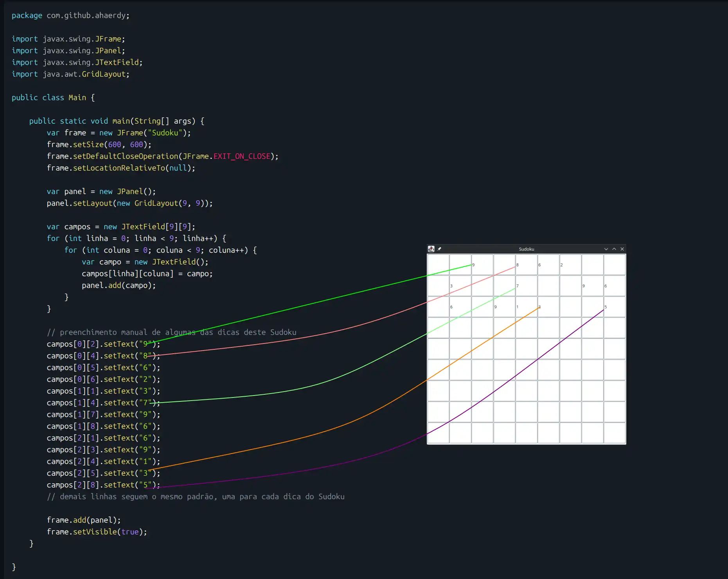The image size is (728, 579).
Task: Click the 'package com.github.ahaerdy;' line
Action: 70,16
